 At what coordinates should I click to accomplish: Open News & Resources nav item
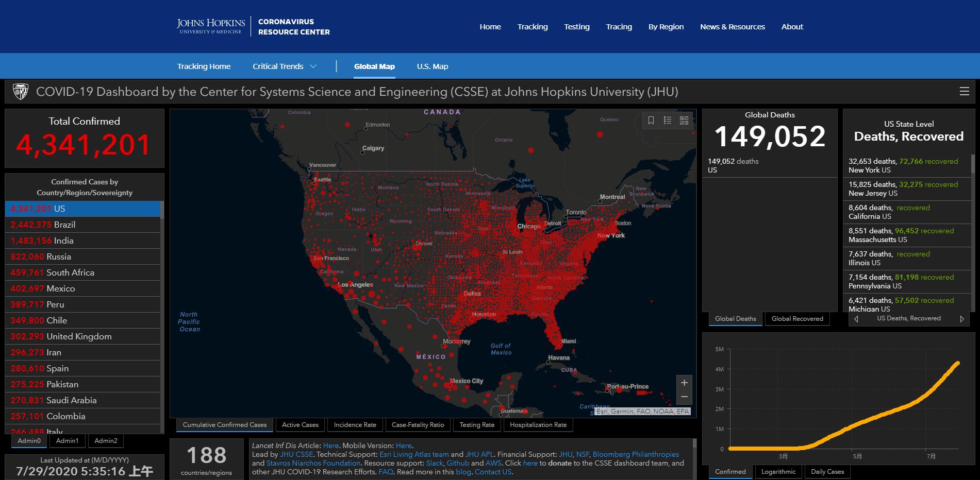click(733, 27)
